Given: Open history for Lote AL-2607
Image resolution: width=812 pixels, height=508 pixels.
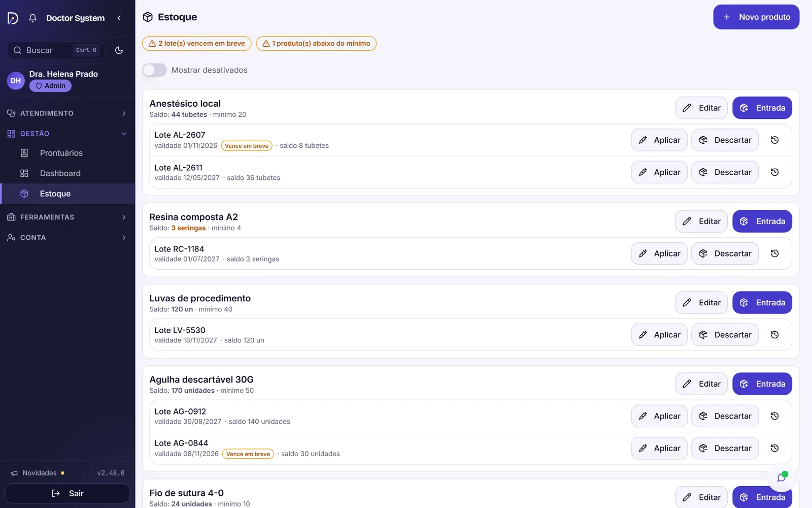Looking at the screenshot, I should (x=774, y=140).
